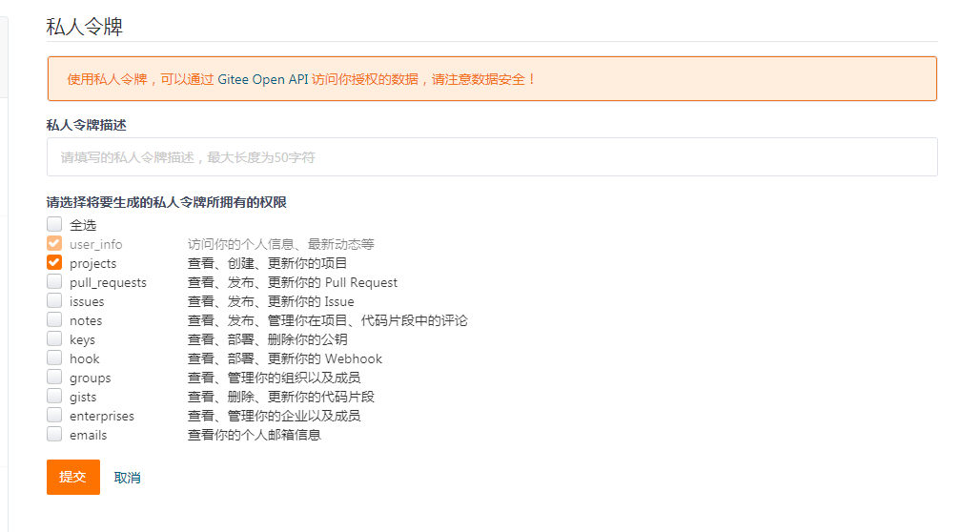Enable the pull_requests permission checkbox
Screen dimensions: 980x532
[x=54, y=282]
